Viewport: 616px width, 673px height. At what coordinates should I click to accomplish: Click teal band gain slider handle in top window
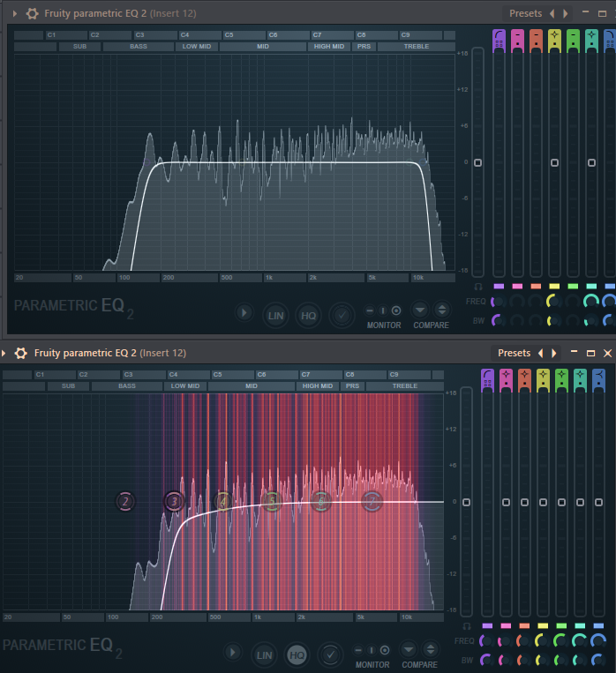tap(591, 162)
